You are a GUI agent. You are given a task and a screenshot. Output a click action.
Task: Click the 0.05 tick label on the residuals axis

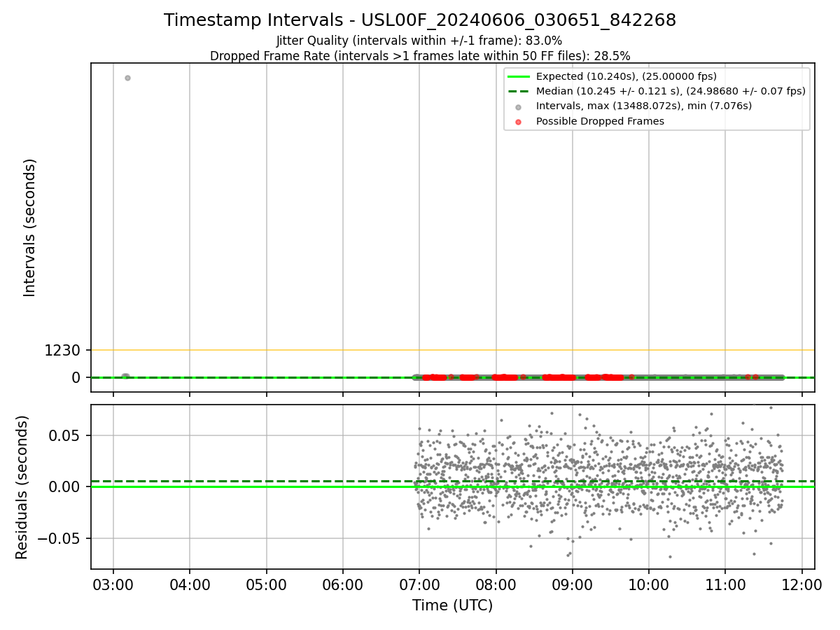[x=65, y=435]
